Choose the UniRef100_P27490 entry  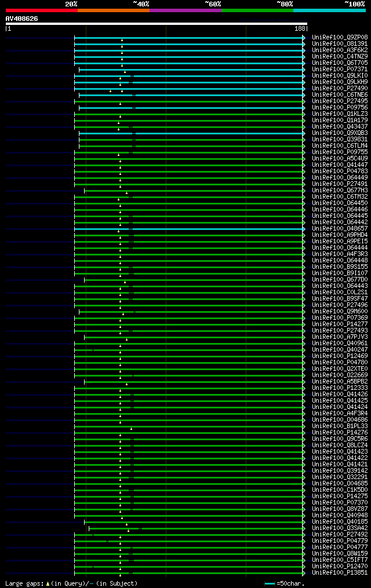pyautogui.click(x=340, y=88)
